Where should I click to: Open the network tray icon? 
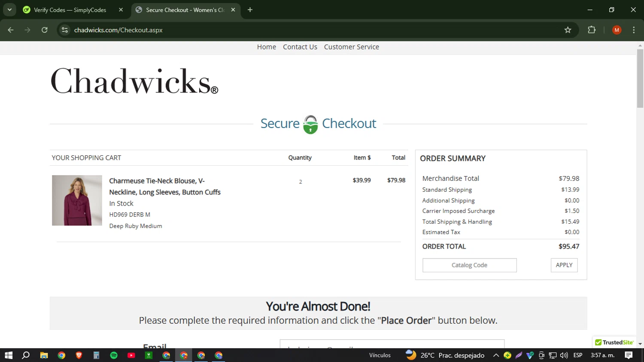(553, 355)
